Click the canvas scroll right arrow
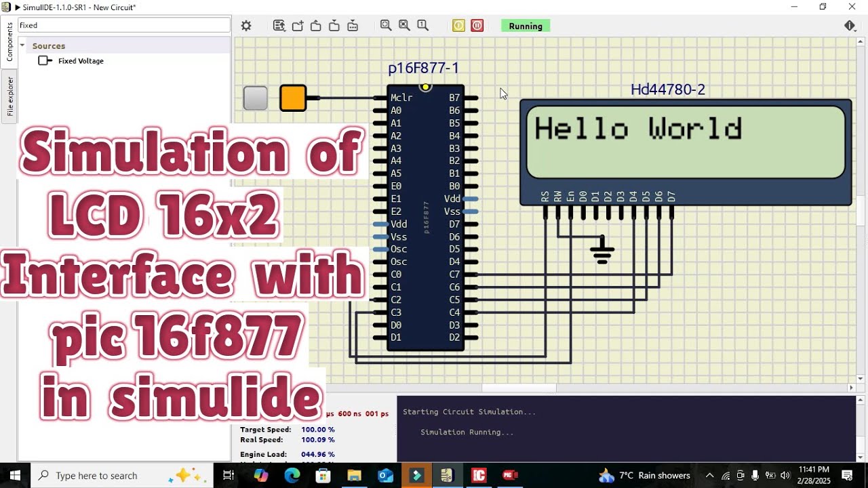 click(x=852, y=388)
